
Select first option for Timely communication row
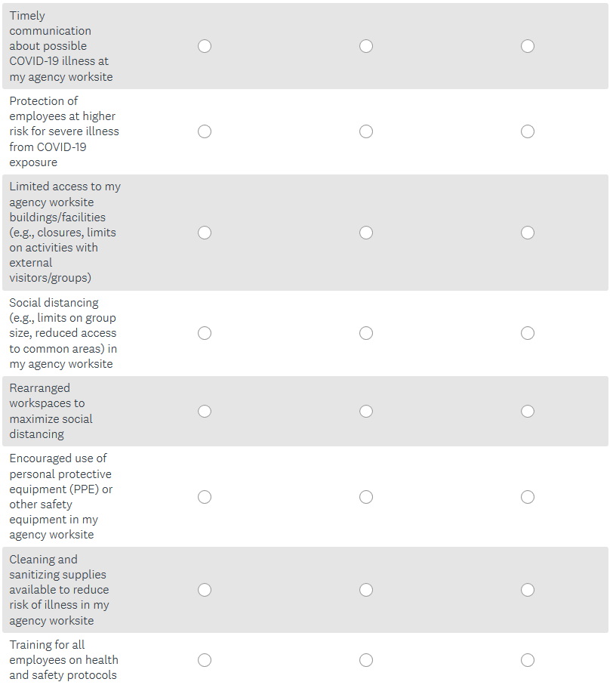[x=205, y=46]
